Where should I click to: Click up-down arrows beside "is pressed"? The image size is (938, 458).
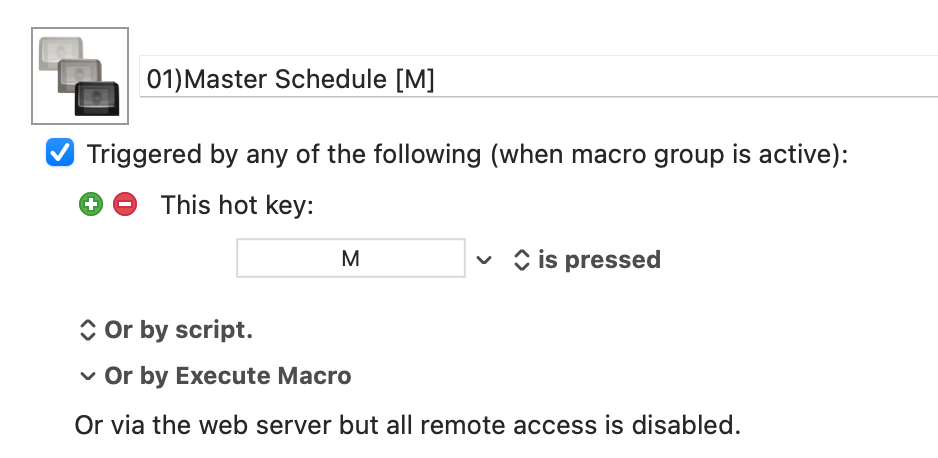(522, 259)
